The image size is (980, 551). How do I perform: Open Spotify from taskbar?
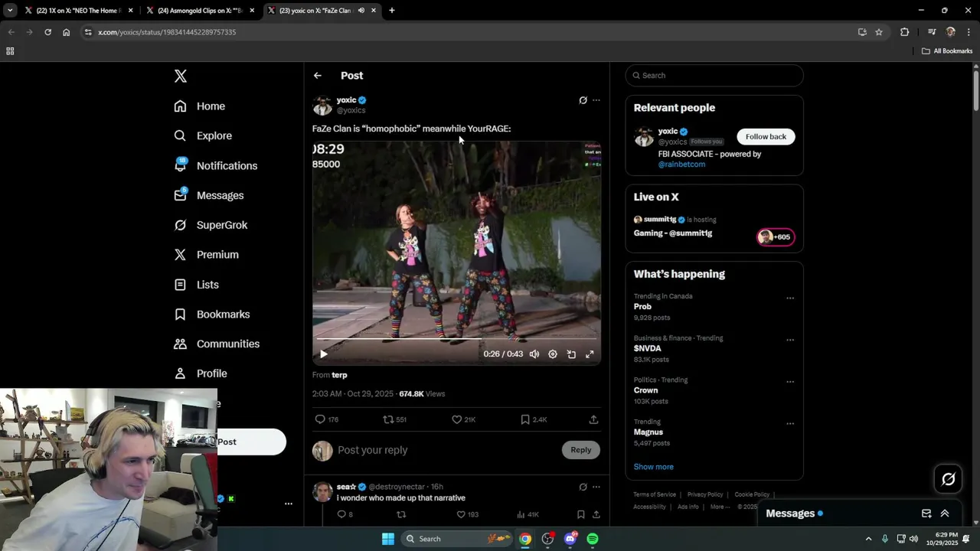tap(593, 539)
